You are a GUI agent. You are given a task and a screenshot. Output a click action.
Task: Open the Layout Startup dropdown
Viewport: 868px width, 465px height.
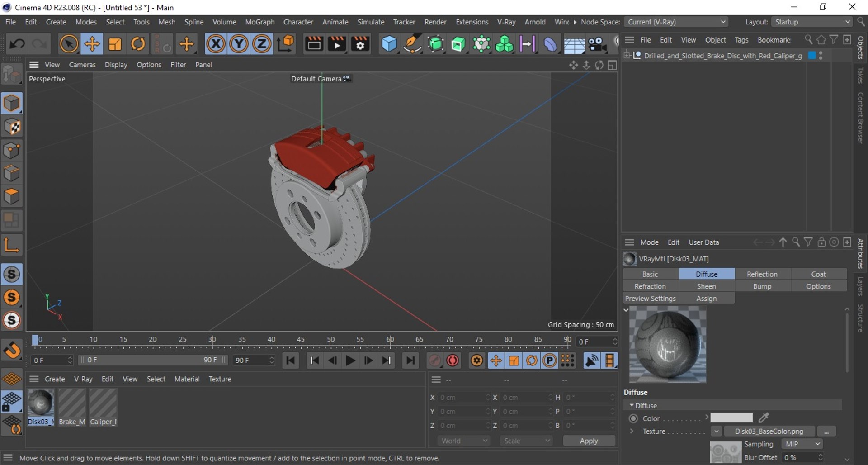click(812, 22)
